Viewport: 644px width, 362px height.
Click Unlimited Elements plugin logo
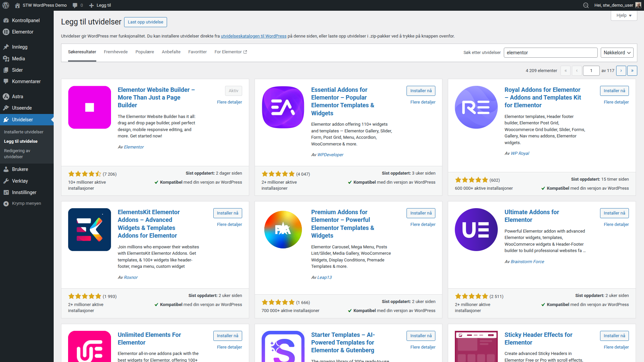[90, 346]
